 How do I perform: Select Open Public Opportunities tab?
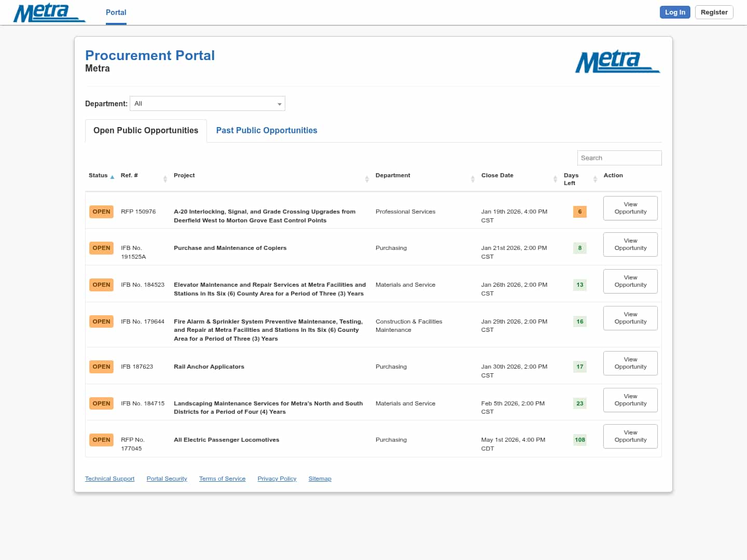(x=146, y=131)
